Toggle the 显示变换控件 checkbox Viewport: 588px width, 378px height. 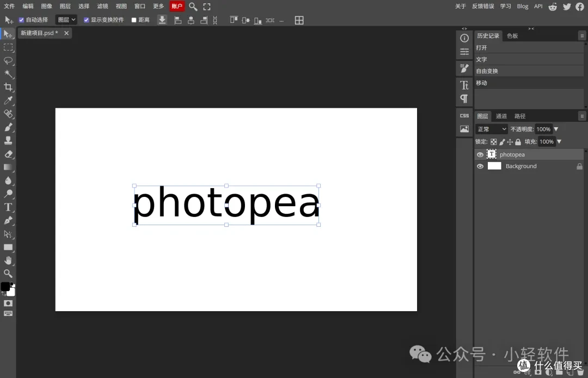[x=86, y=20]
